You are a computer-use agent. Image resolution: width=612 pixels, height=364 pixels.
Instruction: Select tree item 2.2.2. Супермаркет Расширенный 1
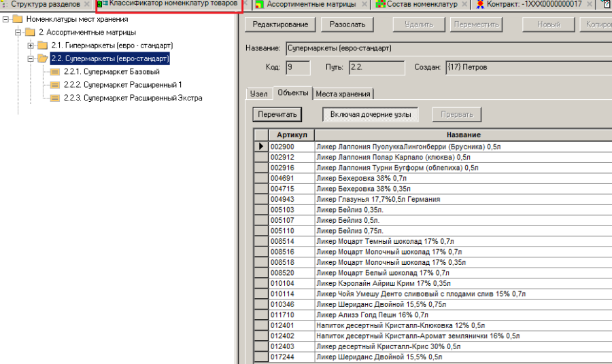[x=123, y=85]
